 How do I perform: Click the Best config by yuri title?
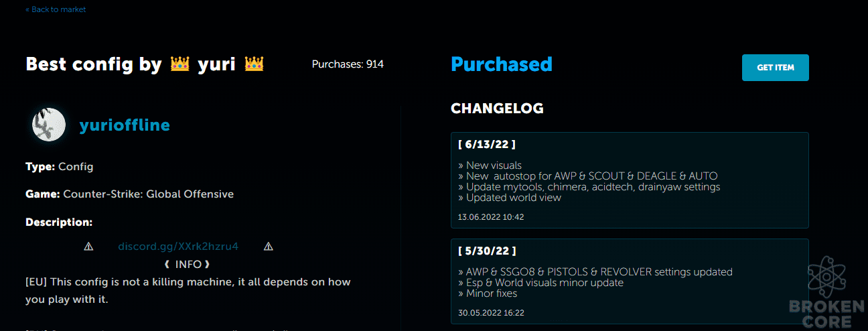click(x=145, y=64)
